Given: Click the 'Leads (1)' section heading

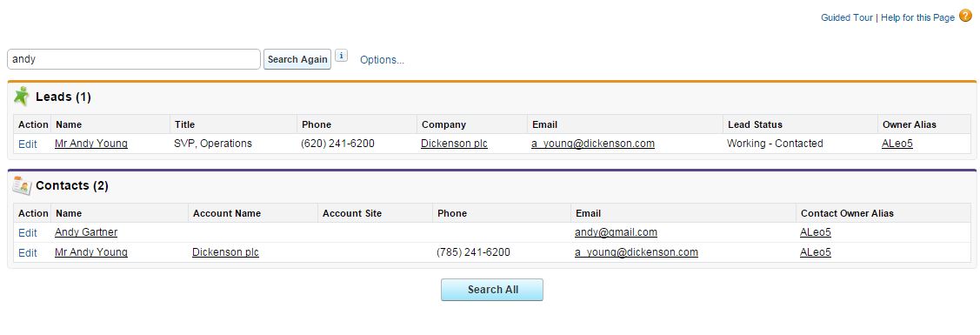Looking at the screenshot, I should click(x=63, y=97).
